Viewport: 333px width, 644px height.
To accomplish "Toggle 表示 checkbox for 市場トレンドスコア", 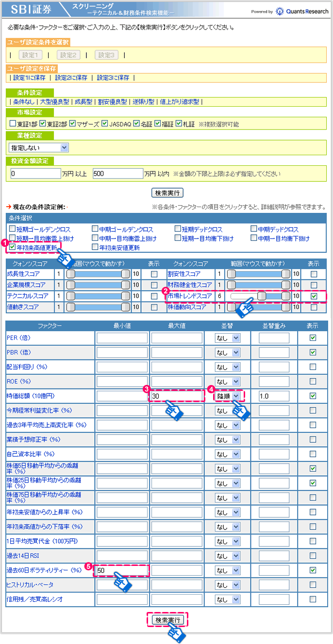I will (x=314, y=296).
